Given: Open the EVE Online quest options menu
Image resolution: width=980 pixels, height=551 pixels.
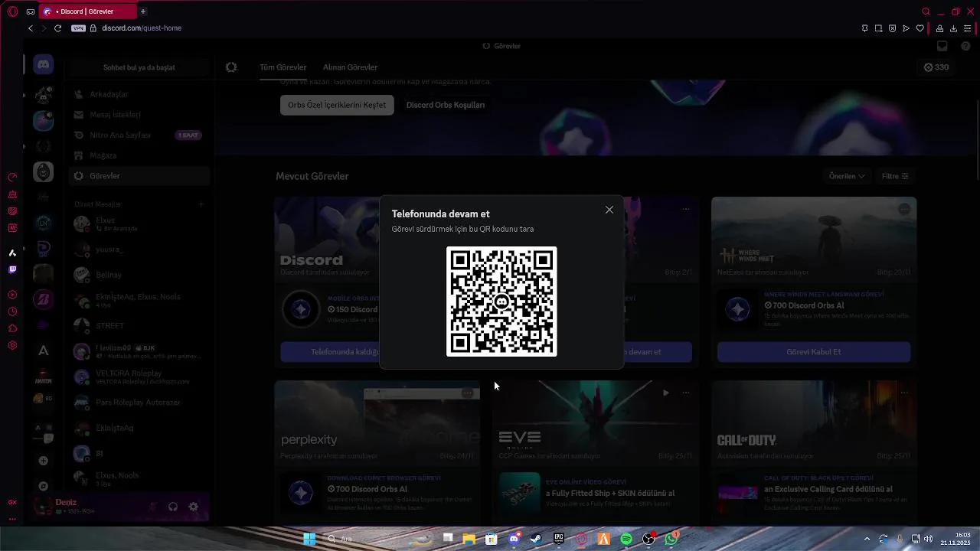Looking at the screenshot, I should coord(686,393).
